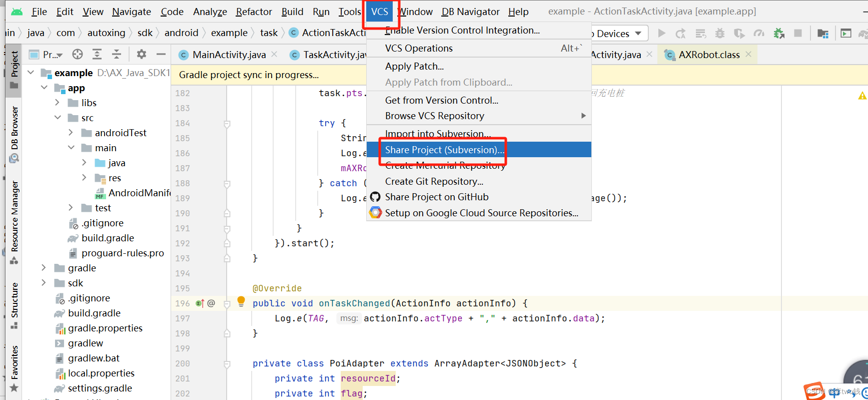Click the Run app play icon
Screen dimensions: 868x400
coord(661,34)
